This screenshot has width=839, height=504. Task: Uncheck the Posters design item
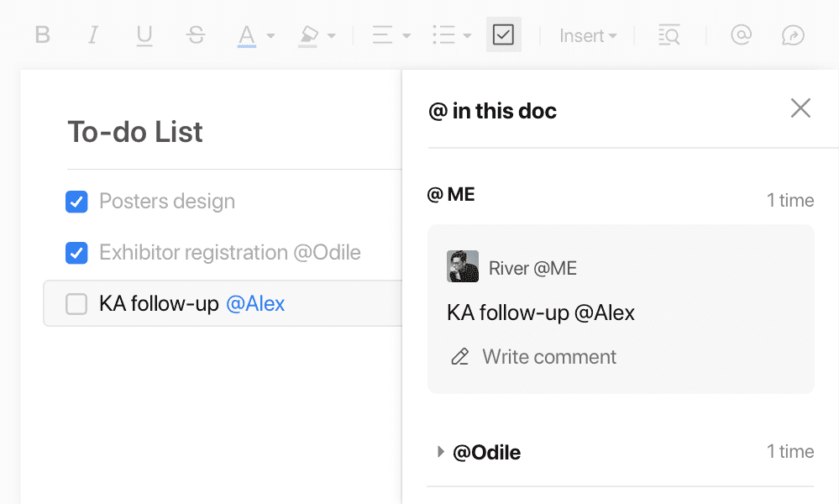pyautogui.click(x=76, y=202)
